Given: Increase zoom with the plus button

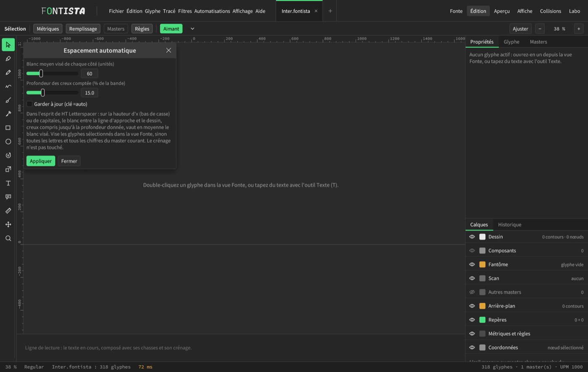Looking at the screenshot, I should coord(579,29).
